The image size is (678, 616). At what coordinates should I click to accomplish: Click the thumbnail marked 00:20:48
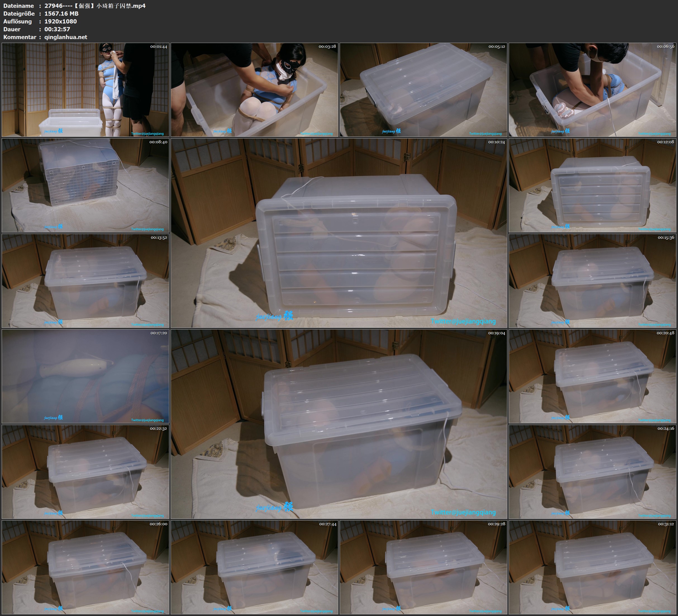(x=592, y=376)
